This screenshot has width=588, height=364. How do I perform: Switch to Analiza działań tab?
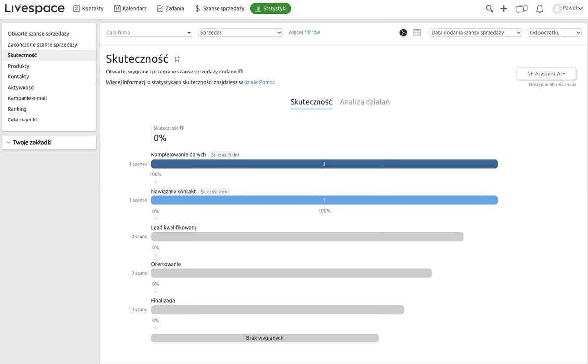[x=365, y=102]
